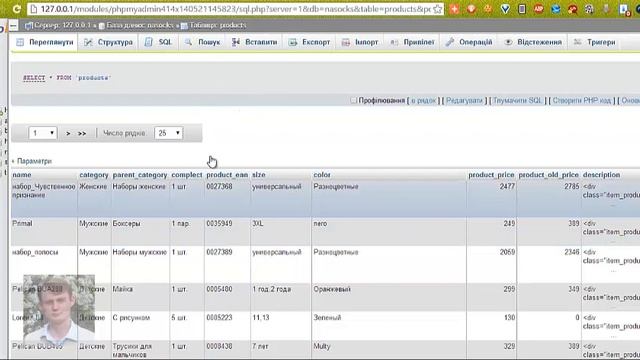Sort by the product_old_price column header
The width and height of the screenshot is (640, 360).
tap(549, 175)
